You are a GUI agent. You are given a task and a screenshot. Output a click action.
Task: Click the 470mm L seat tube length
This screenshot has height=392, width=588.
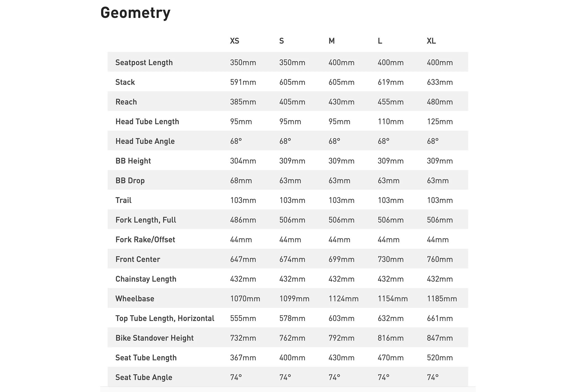point(391,358)
